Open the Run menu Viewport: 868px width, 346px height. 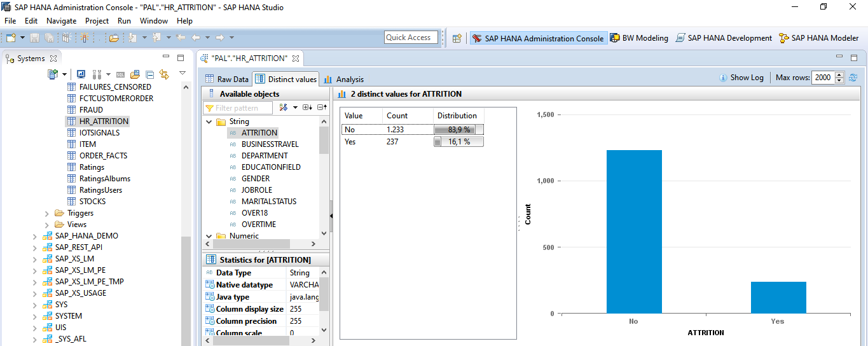pyautogui.click(x=124, y=21)
